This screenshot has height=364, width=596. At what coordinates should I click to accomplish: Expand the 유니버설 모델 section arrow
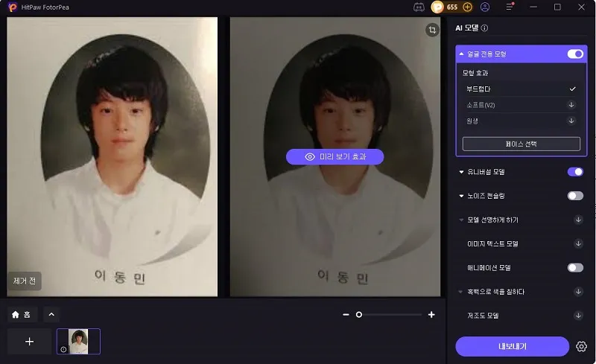(461, 172)
